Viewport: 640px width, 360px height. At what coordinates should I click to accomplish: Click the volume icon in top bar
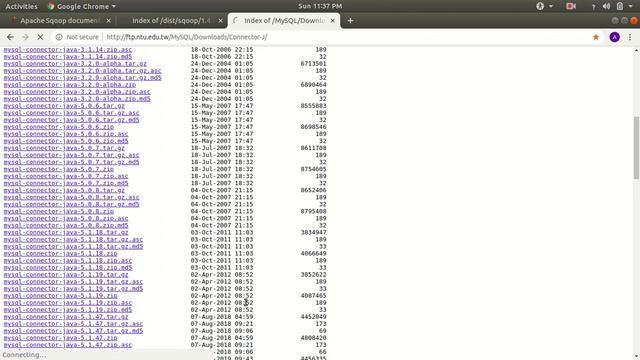(607, 6)
